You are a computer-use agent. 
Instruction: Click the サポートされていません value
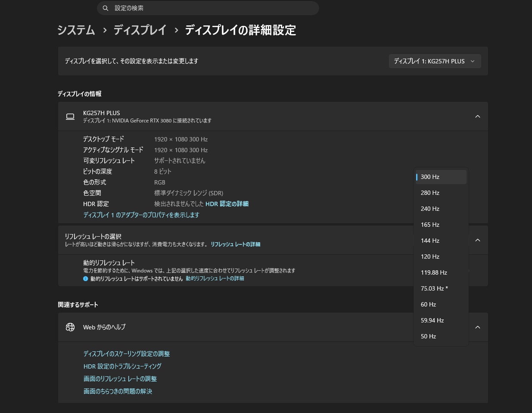(x=180, y=160)
